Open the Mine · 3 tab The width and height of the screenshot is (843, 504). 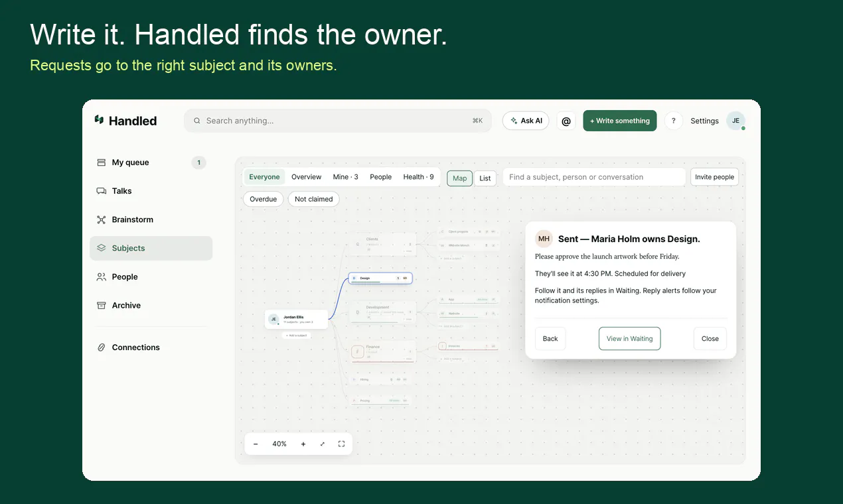point(346,177)
